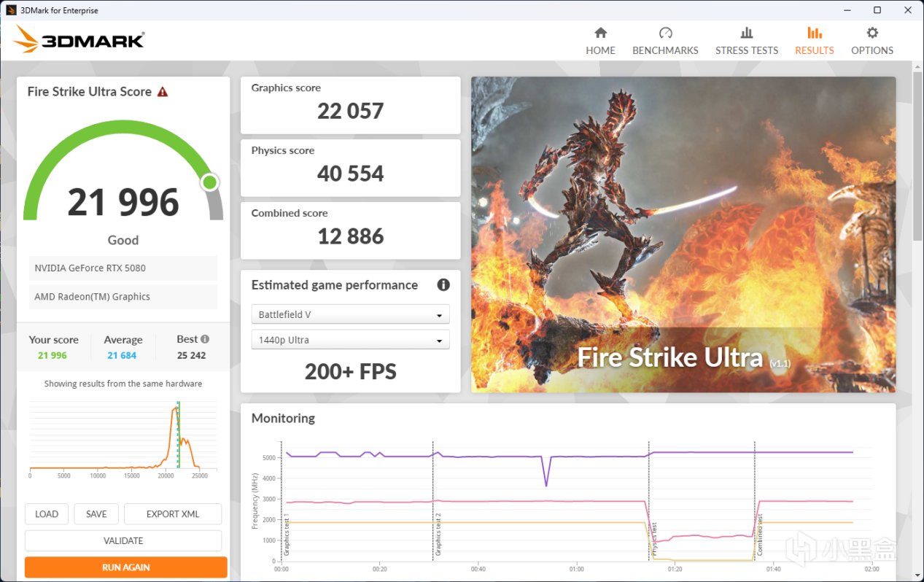Click the vertical scrollbar thumb on the right
The width and height of the screenshot is (924, 582).
[x=917, y=156]
